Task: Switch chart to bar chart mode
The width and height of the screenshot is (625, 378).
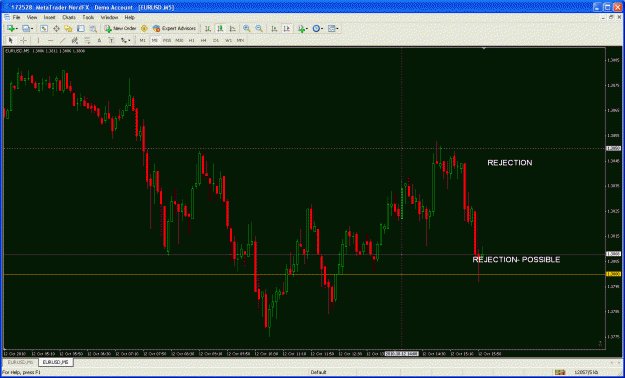Action: [x=208, y=29]
